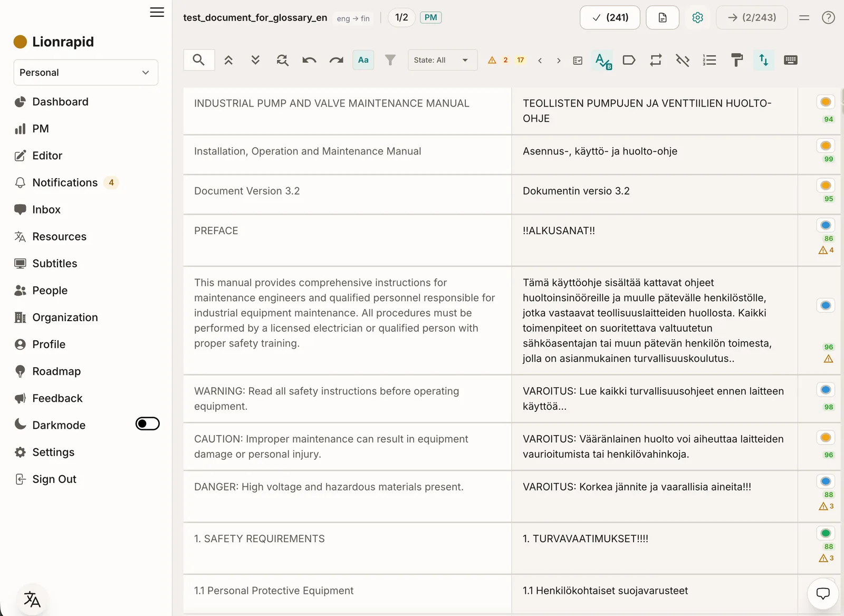Open the find and replace tool
This screenshot has height=616, width=844.
click(282, 60)
